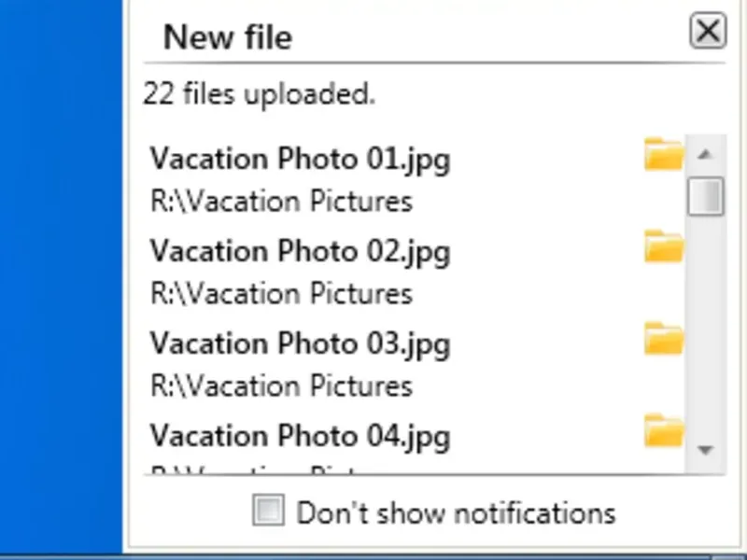The image size is (747, 560).
Task: Close the New file notification popup
Action: coord(708,33)
